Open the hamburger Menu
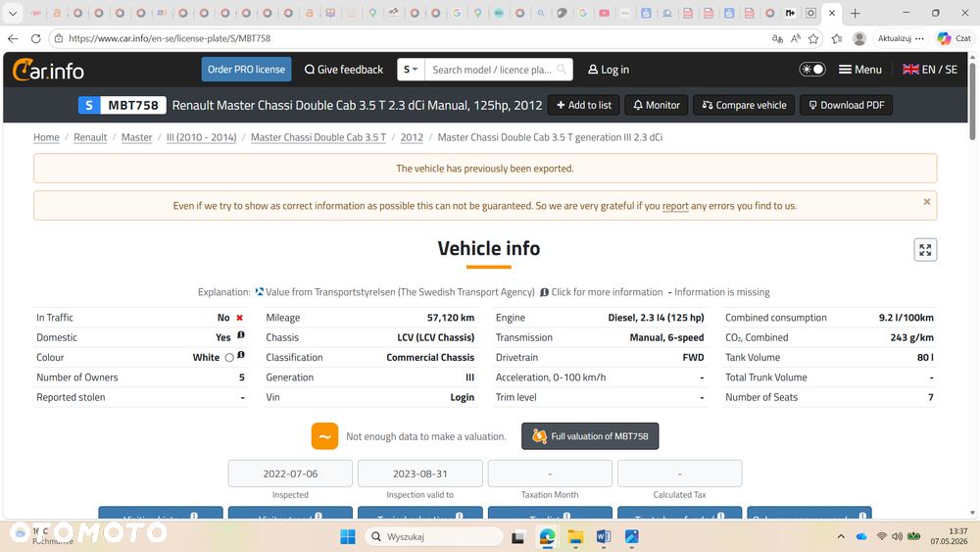 click(x=860, y=70)
